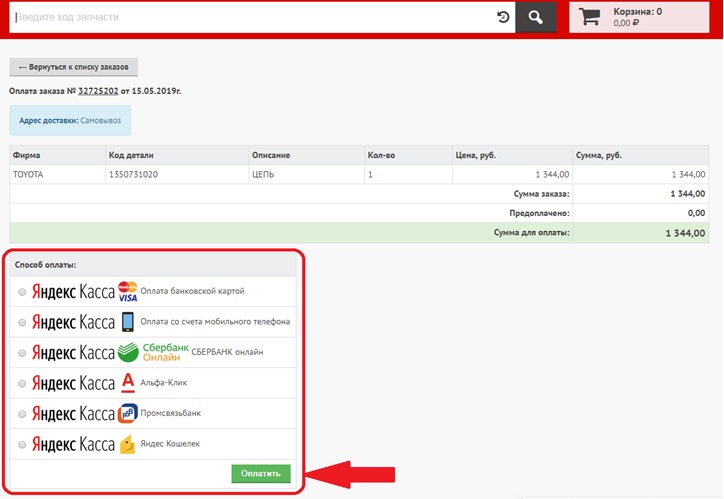Click the Альфа-Клик label text
This screenshot has height=499, width=724.
pyautogui.click(x=164, y=383)
